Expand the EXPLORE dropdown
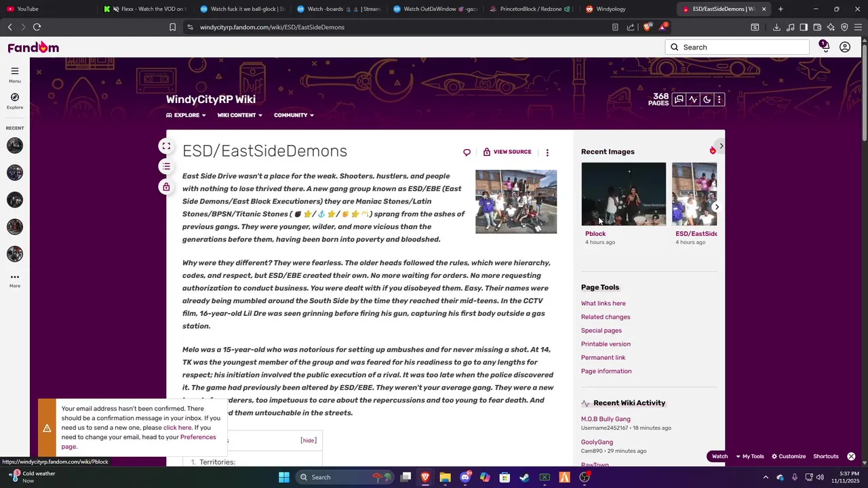This screenshot has width=868, height=488. [x=186, y=115]
